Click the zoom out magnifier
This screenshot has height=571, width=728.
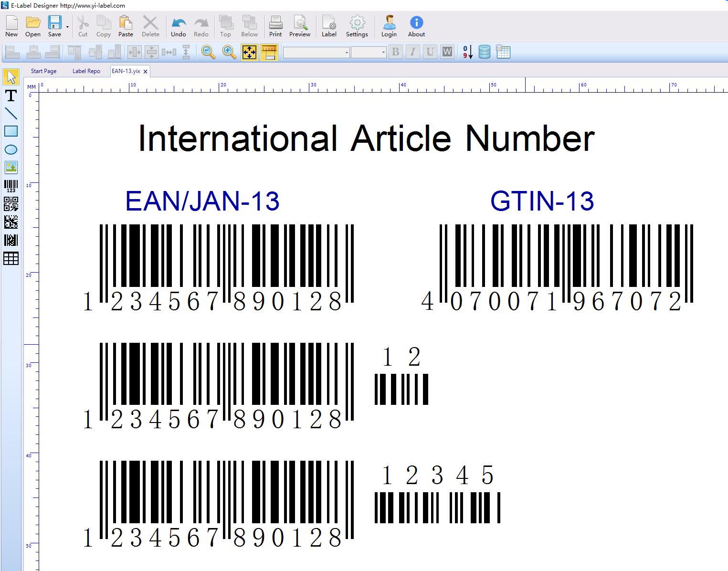click(208, 52)
